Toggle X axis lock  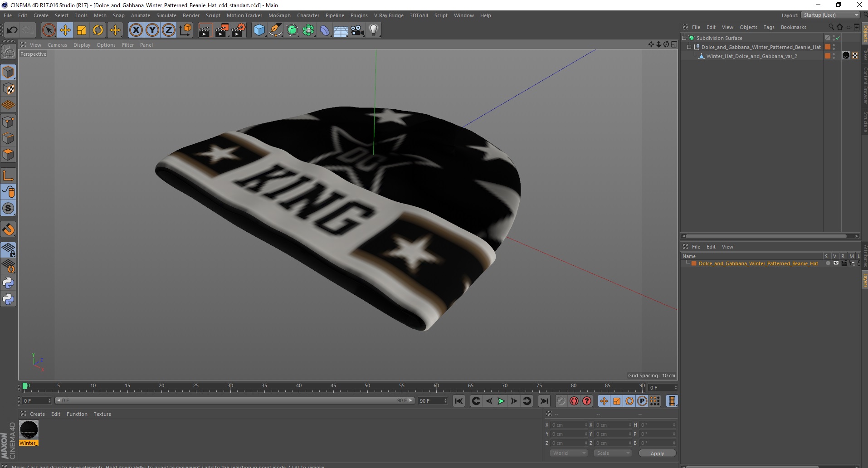click(x=136, y=30)
